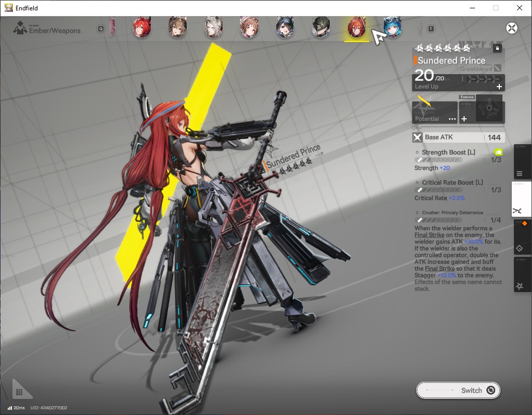Open the Level Up panel
The image size is (532, 415).
click(458, 83)
